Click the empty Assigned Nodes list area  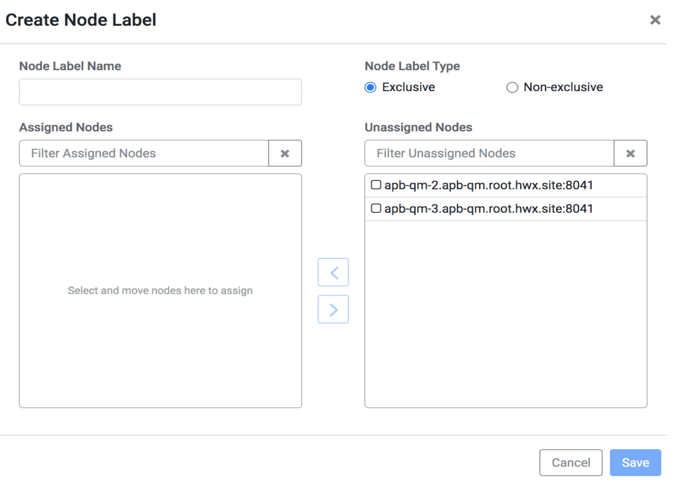[x=160, y=350]
